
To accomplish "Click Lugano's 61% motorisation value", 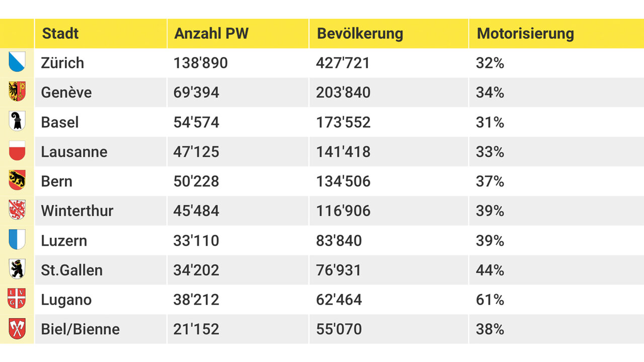I will 490,300.
